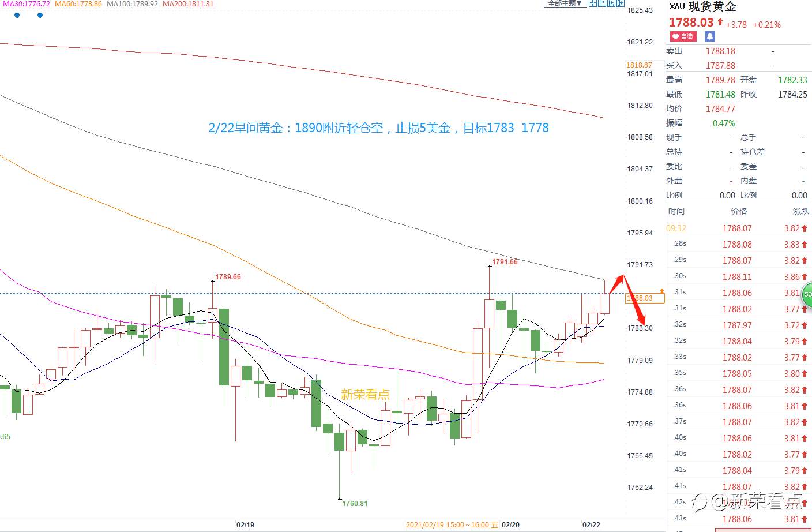Click the 02/19 date marker on time axis
Viewport: 812px width, 532px height.
[245, 525]
